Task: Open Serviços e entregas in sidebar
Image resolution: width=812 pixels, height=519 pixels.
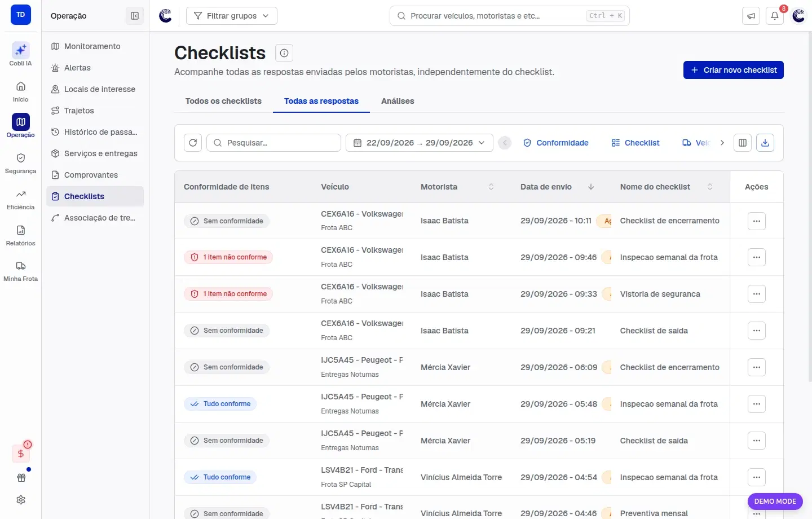Action: point(95,153)
